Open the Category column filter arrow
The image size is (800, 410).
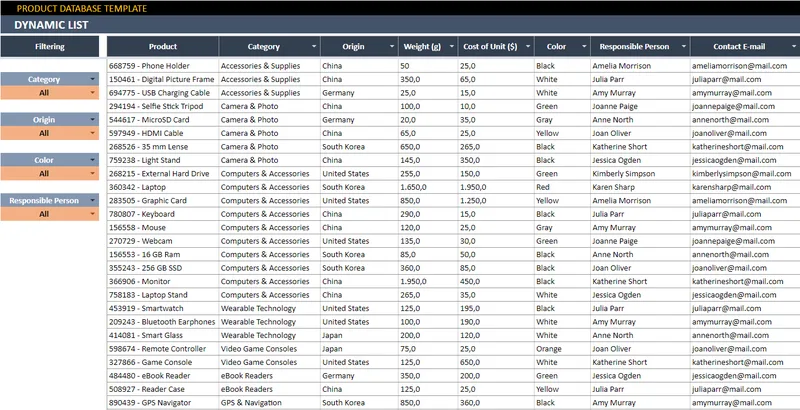tap(314, 46)
